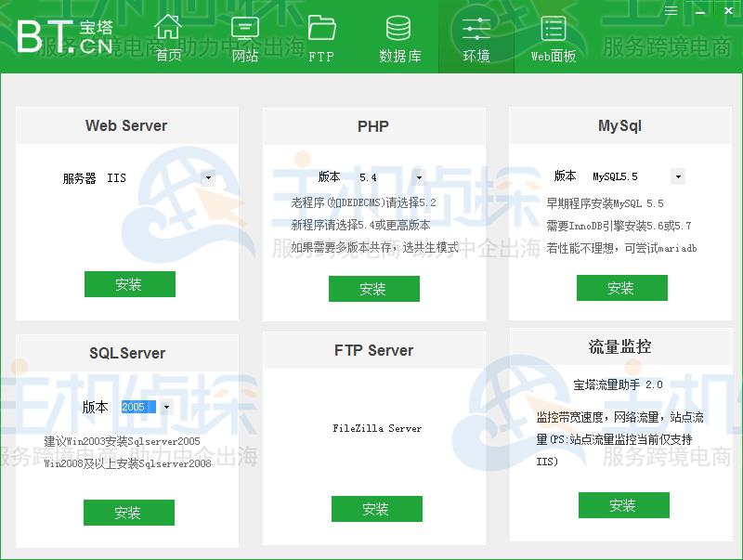The height and width of the screenshot is (560, 743).
Task: Click the MySQL5.5 version field
Action: [631, 176]
